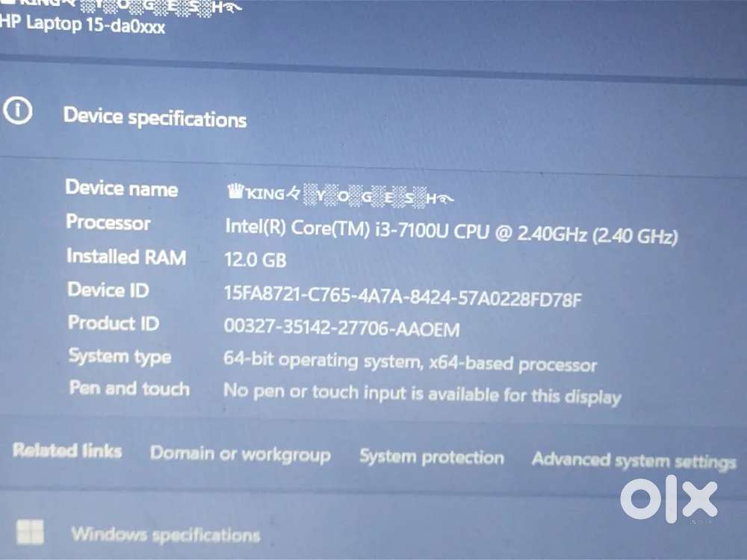
Task: Select the 12.0 GB installed RAM value
Action: point(255,260)
